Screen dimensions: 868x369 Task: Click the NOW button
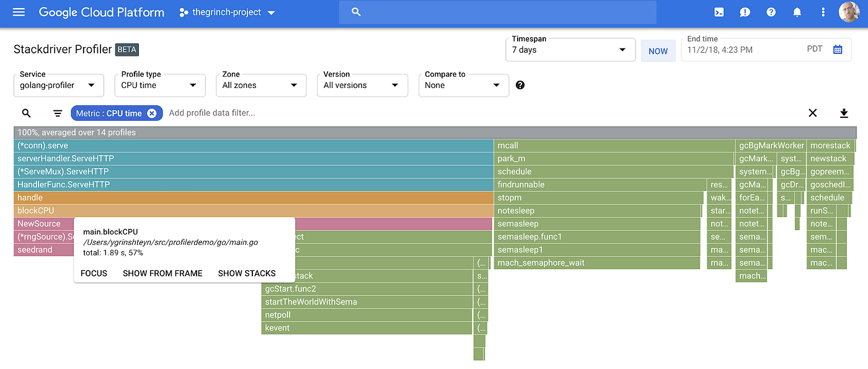click(658, 51)
